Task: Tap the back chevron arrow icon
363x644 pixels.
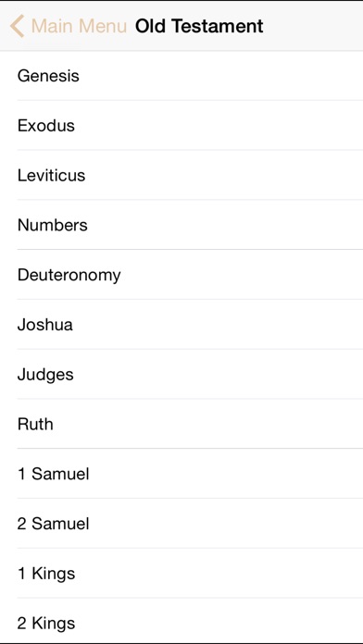Action: [x=17, y=26]
